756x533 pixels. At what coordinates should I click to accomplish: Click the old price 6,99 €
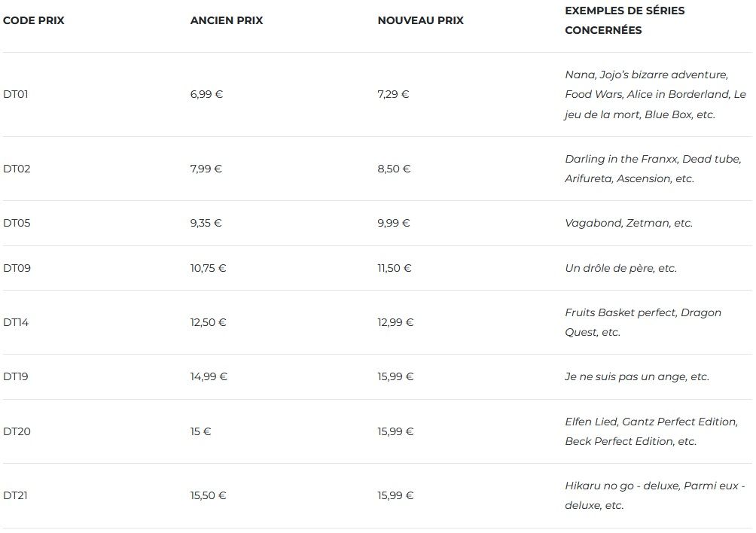206,94
